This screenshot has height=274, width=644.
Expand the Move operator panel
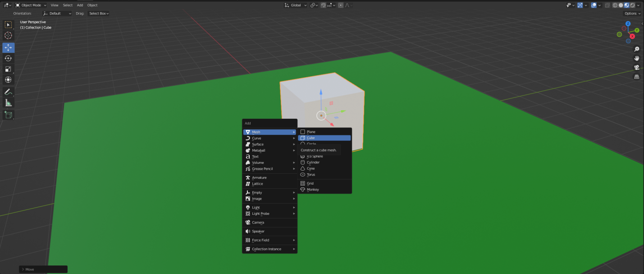pyautogui.click(x=43, y=269)
